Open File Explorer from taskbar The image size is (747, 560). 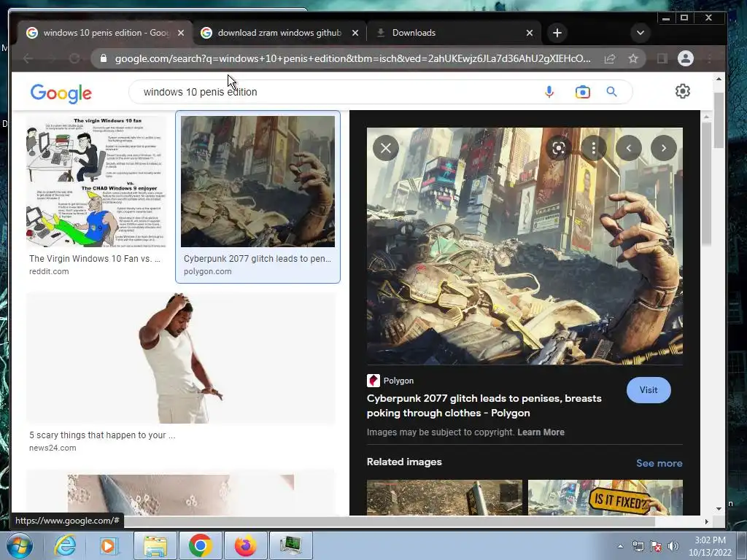pyautogui.click(x=155, y=545)
